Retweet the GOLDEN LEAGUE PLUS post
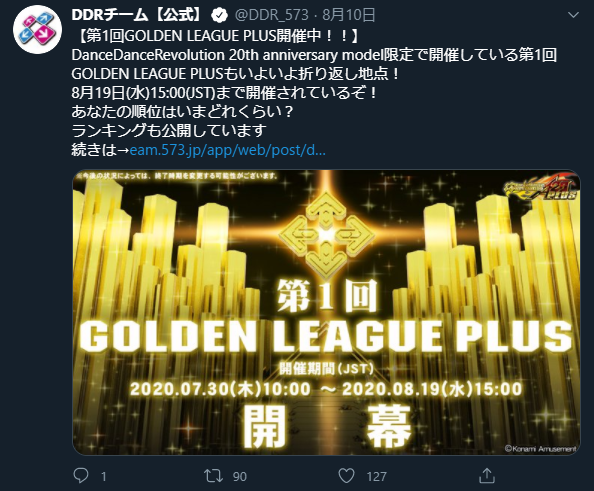The height and width of the screenshot is (491, 594). tap(213, 476)
